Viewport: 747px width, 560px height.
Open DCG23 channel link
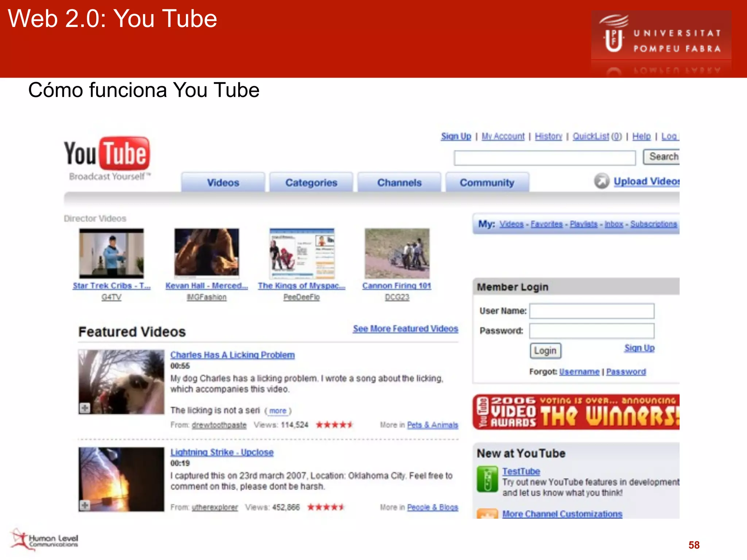tap(397, 297)
